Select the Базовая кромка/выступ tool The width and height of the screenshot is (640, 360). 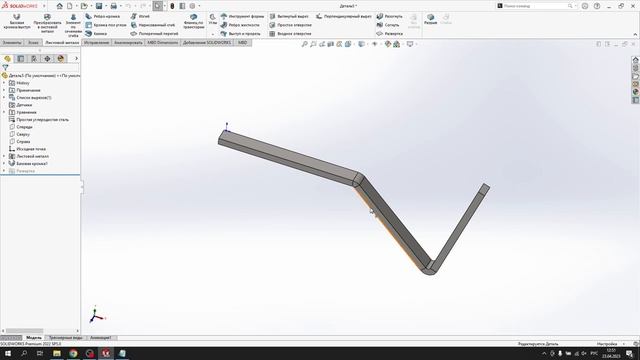17,22
